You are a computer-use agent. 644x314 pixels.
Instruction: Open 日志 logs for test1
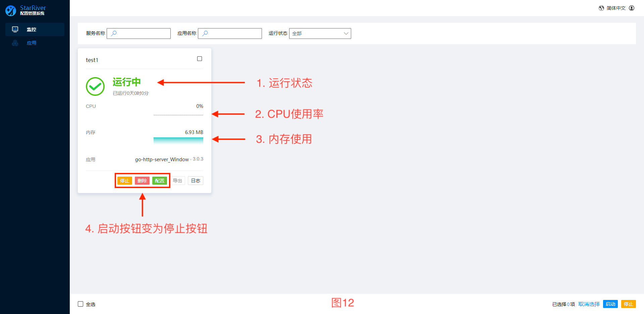click(x=196, y=181)
